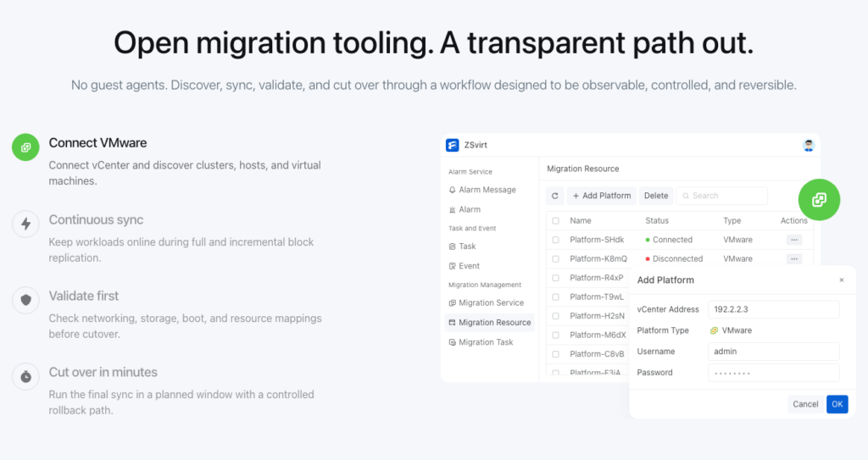Click the Type column header
This screenshot has height=460, width=868.
(x=732, y=221)
